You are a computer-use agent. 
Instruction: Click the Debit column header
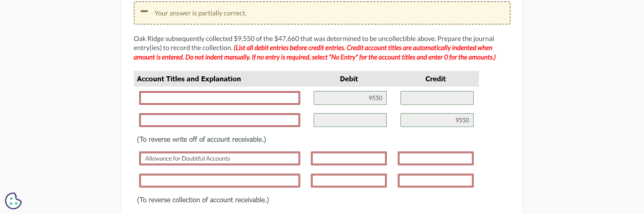(349, 79)
